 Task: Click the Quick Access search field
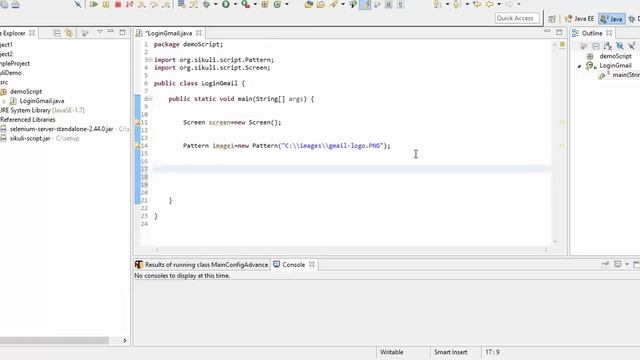coord(517,18)
